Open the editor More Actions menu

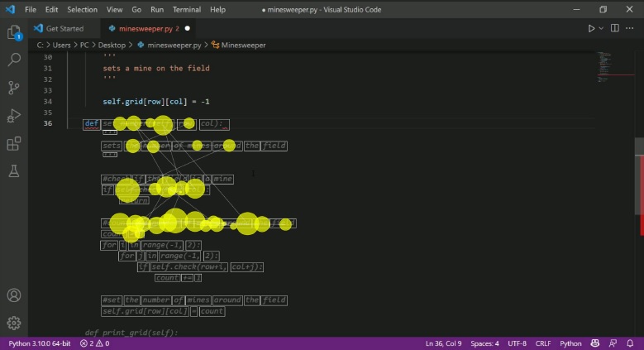click(630, 28)
